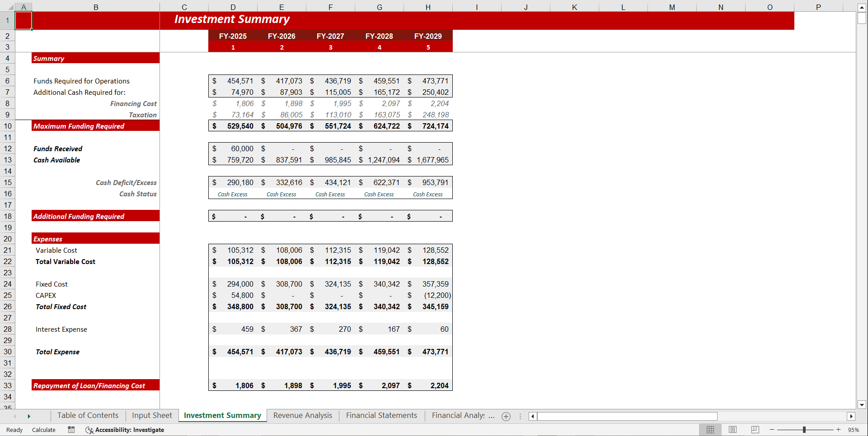Add a new worksheet with the plus icon

[x=506, y=416]
